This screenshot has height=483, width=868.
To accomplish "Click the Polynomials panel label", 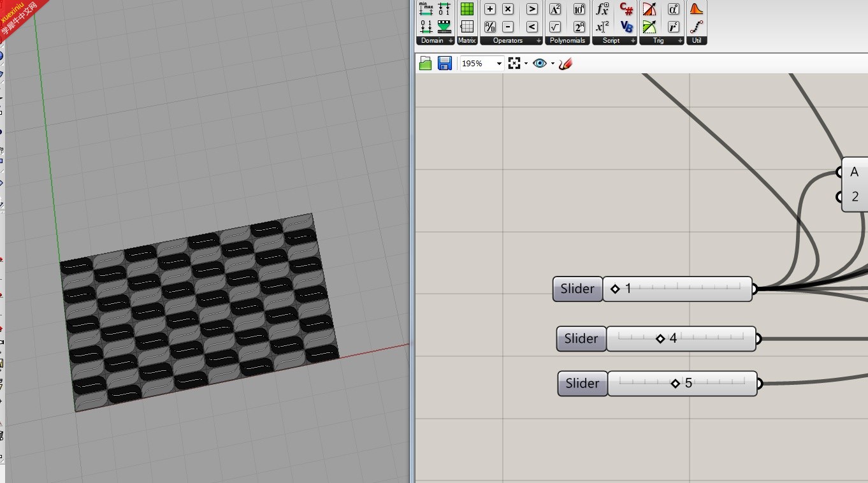I will pos(568,40).
